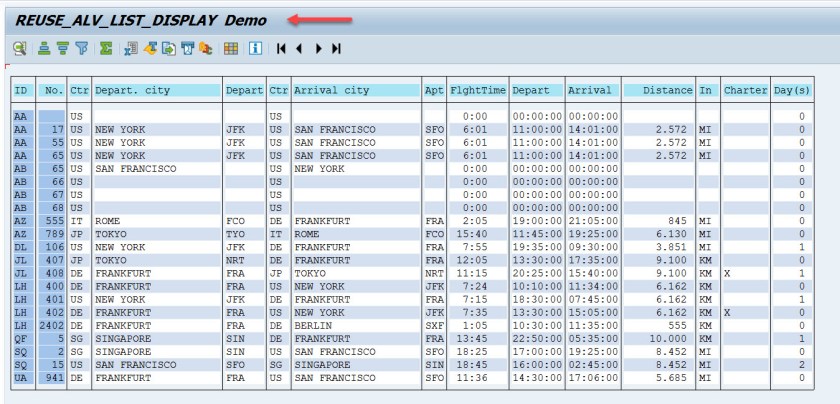Select the No. column header

click(x=51, y=91)
